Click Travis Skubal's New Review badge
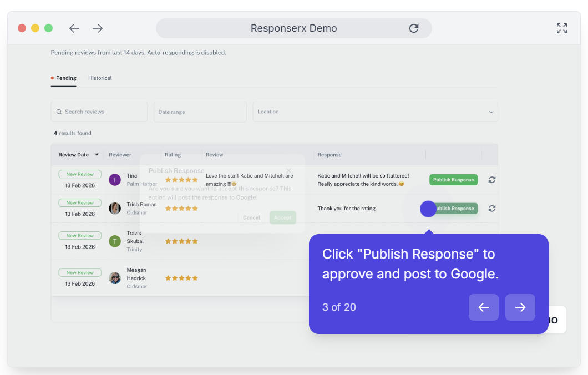The height and width of the screenshot is (375, 588). click(80, 236)
